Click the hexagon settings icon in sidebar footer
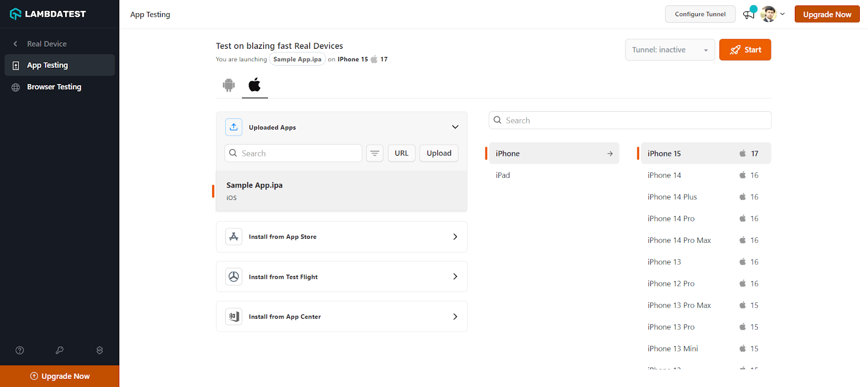 coord(100,350)
